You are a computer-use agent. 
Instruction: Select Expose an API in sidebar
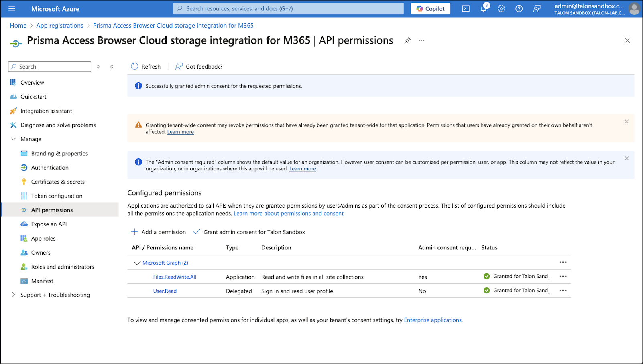(49, 224)
